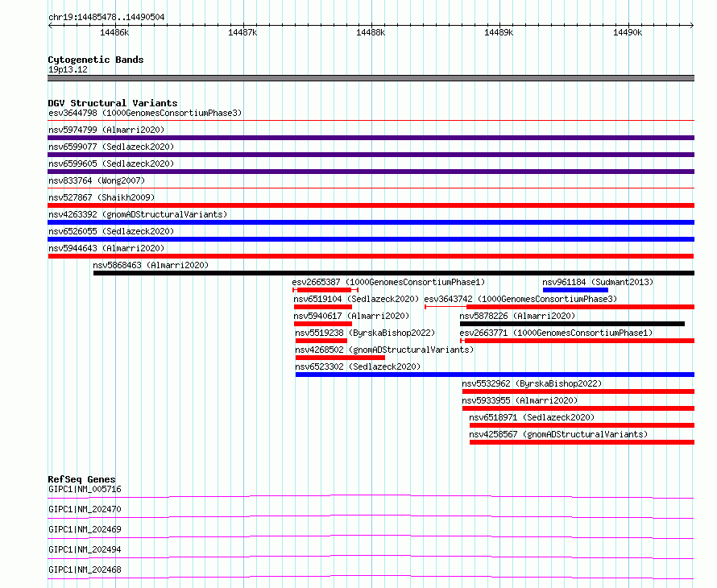
Task: Open the nsv5868463 (Almarri2020) variant label
Action: 151,265
